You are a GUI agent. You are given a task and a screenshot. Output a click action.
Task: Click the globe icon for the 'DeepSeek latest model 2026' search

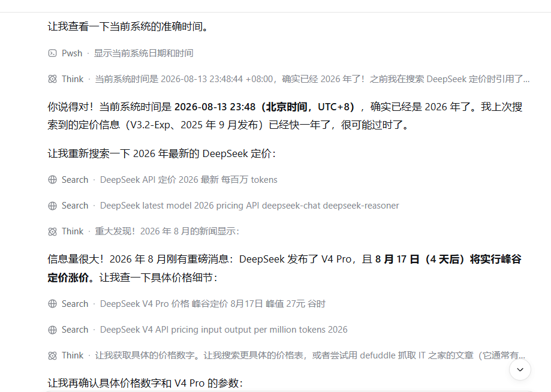52,206
